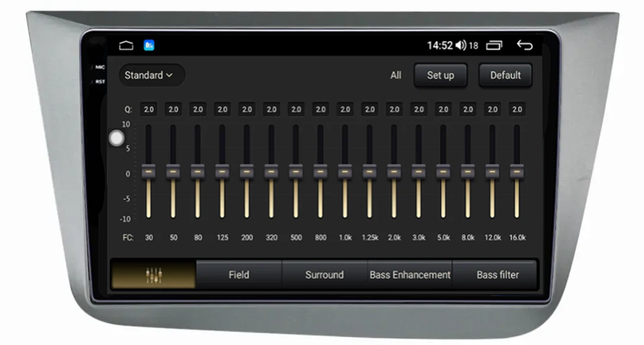Tap the home icon in status bar
This screenshot has width=644, height=345.
(126, 46)
